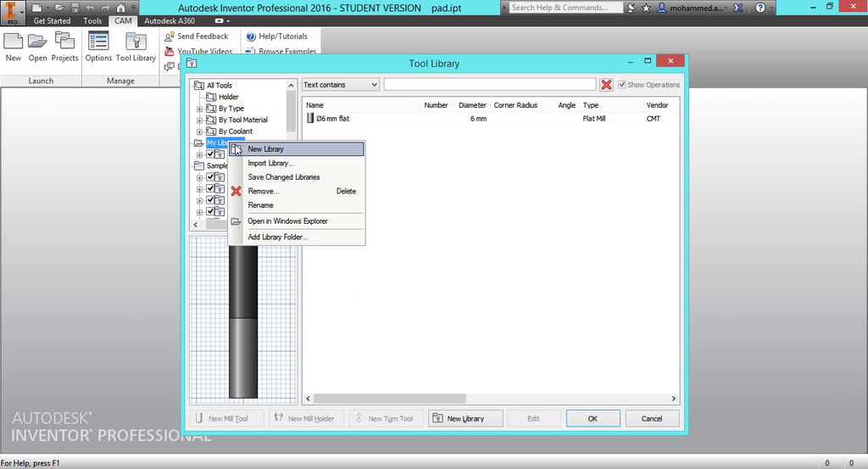This screenshot has height=469, width=868.
Task: Open CAM Options in Manage panel
Action: pyautogui.click(x=98, y=47)
